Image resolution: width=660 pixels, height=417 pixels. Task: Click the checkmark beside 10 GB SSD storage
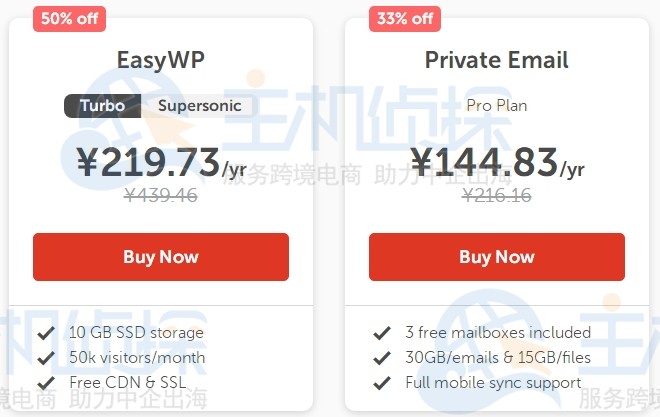(45, 333)
